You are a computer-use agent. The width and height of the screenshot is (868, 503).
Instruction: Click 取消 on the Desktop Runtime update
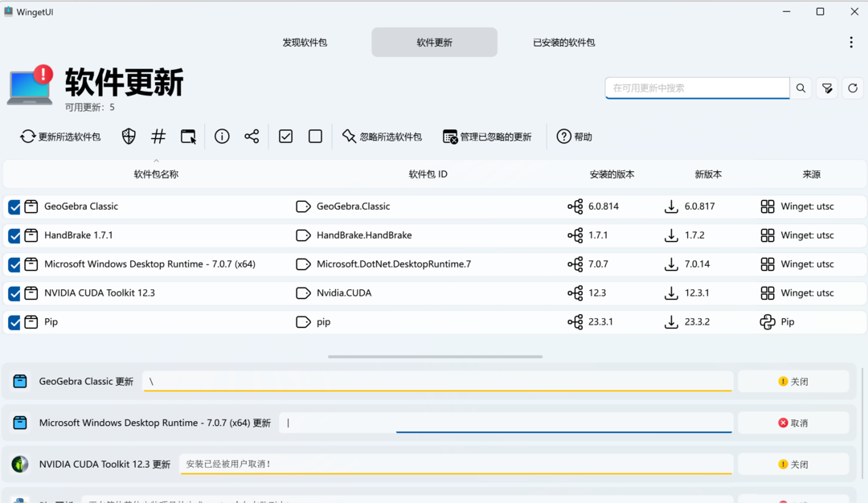793,422
